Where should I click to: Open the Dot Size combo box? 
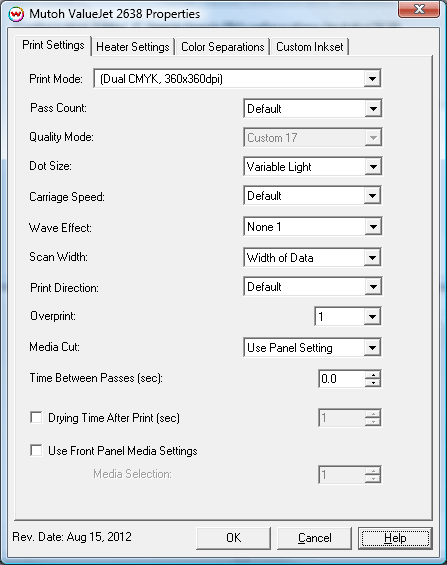click(x=312, y=166)
